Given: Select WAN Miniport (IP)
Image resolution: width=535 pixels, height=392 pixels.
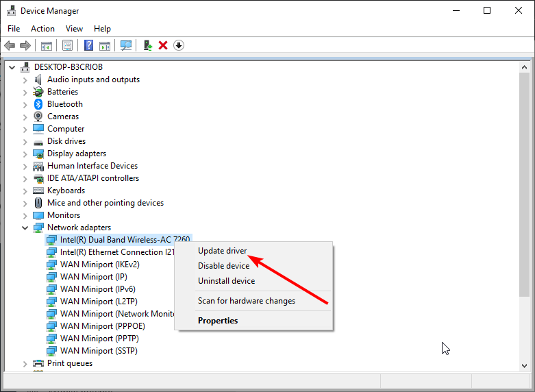Looking at the screenshot, I should 93,277.
